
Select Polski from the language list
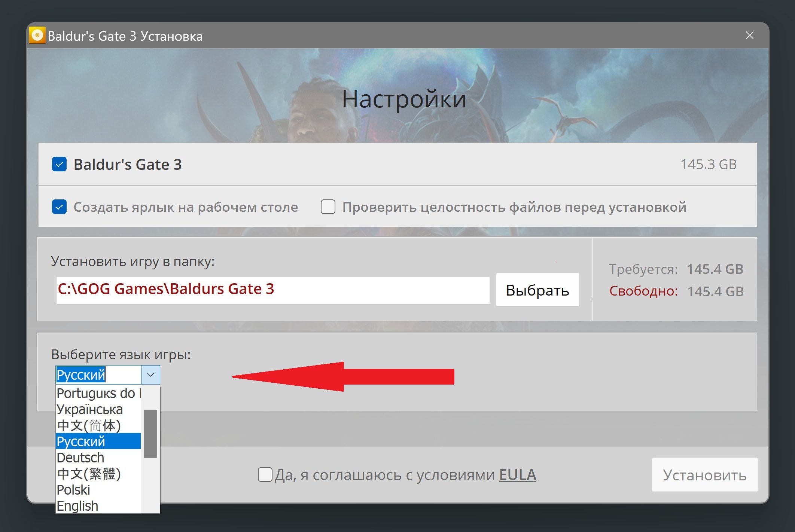pyautogui.click(x=74, y=490)
